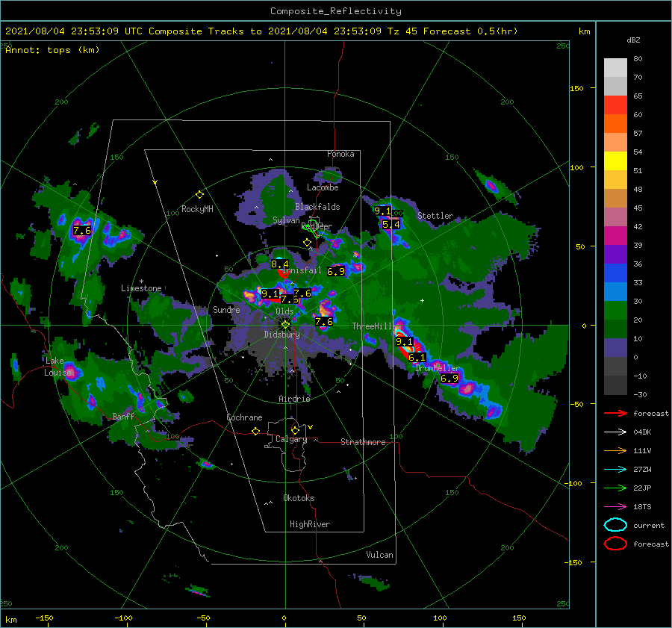Click the 6.1 storm top label

(x=417, y=357)
